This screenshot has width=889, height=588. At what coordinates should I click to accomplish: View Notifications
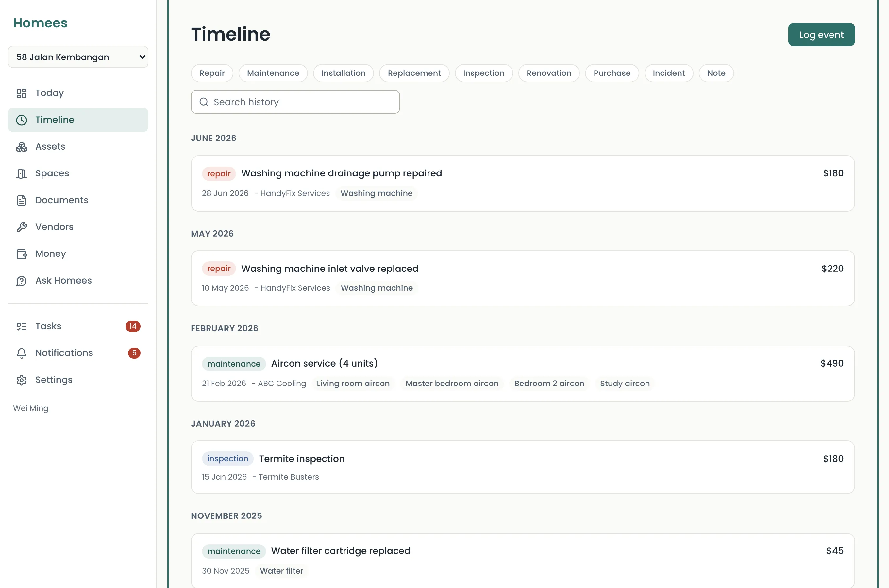78,353
